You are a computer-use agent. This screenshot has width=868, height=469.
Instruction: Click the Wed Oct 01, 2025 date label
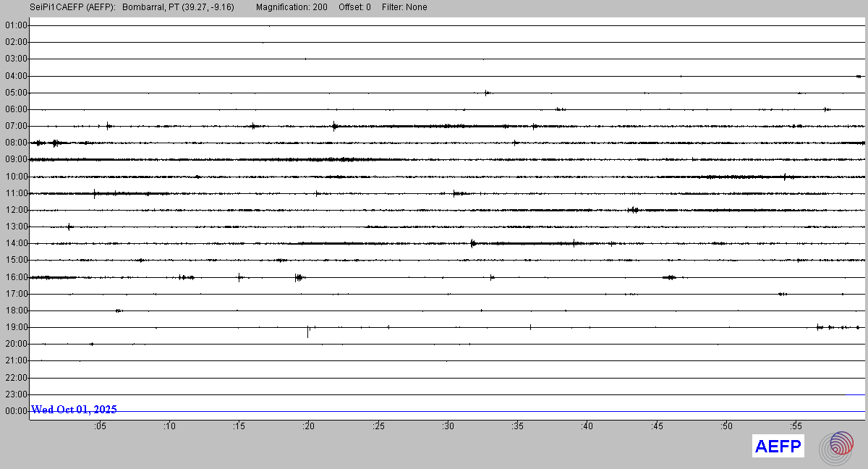[74, 410]
